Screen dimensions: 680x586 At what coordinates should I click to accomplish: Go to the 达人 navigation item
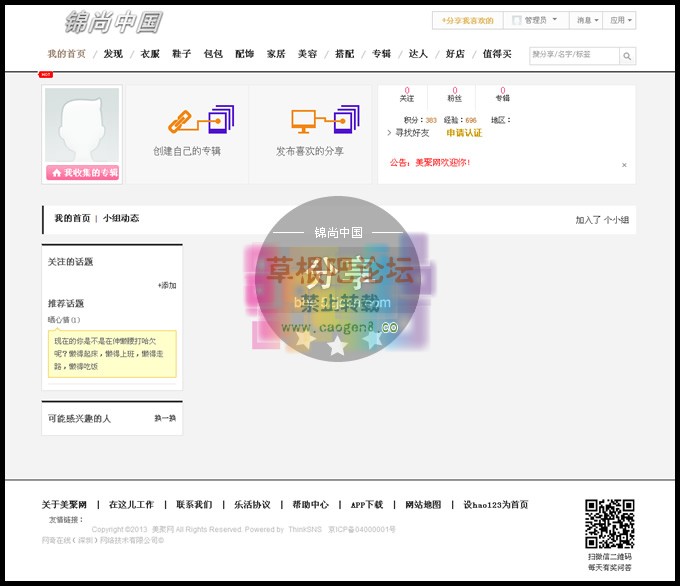click(x=418, y=54)
